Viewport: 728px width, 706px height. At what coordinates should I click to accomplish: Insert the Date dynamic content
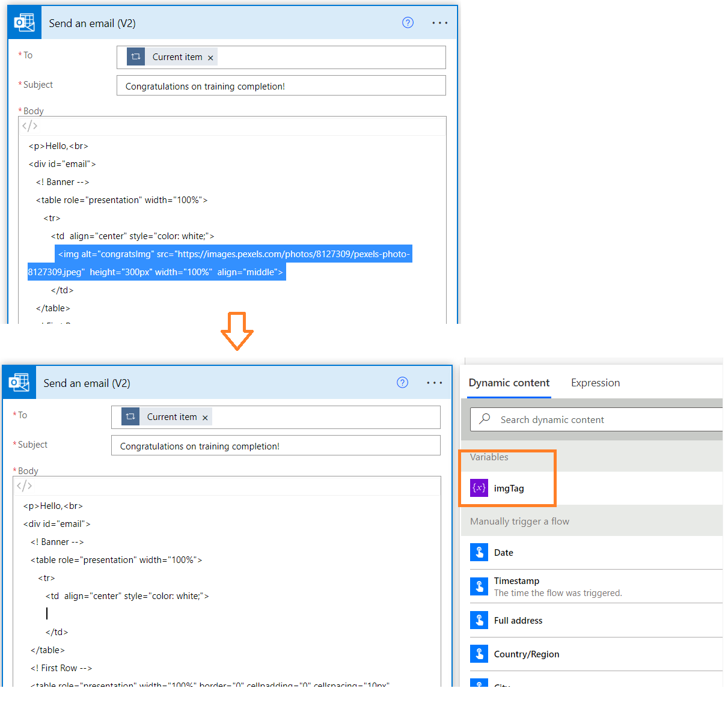[504, 552]
